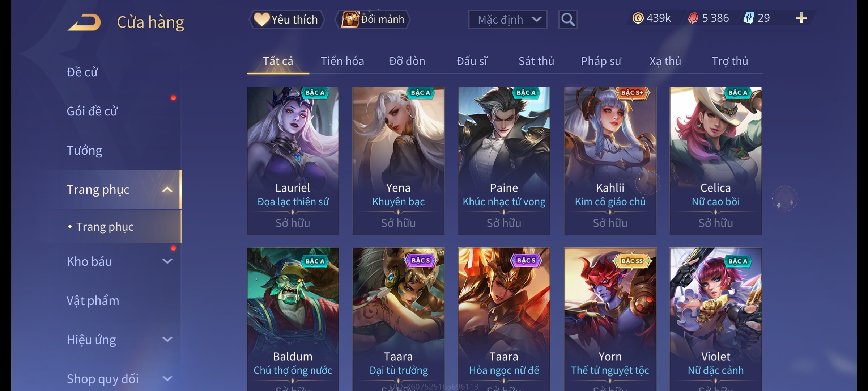This screenshot has height=391, width=868.
Task: Expand the Kho báu sidebar section
Action: coord(167,261)
